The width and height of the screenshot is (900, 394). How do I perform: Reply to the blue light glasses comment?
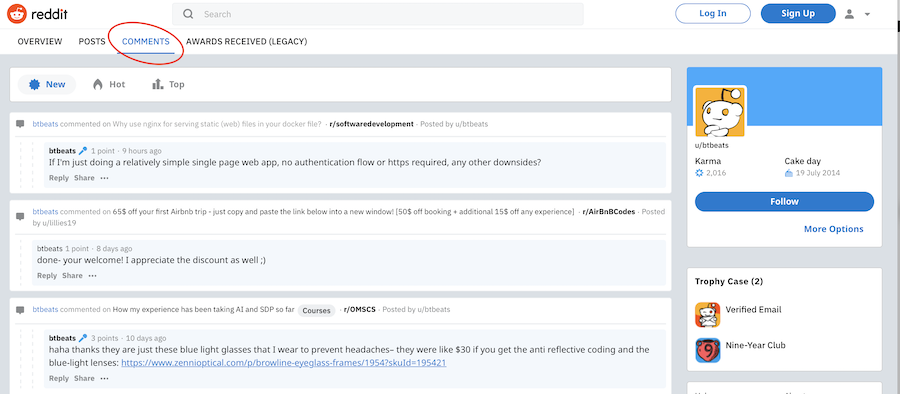tap(59, 378)
